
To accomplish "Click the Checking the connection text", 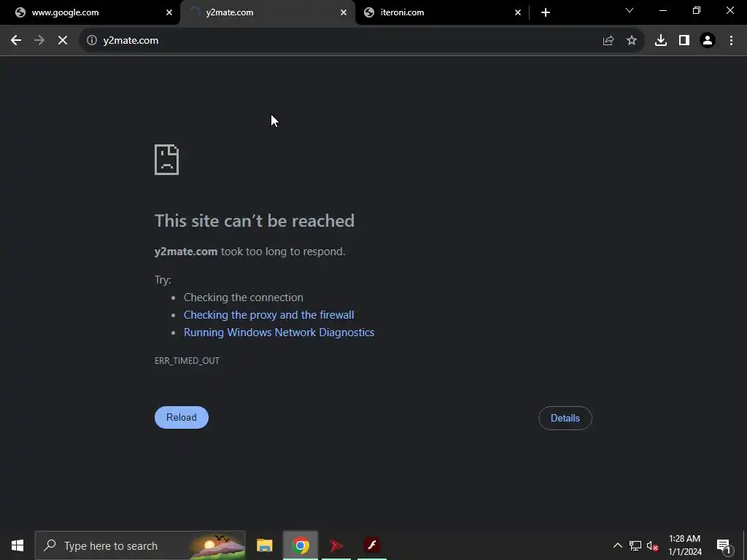I will pos(244,297).
